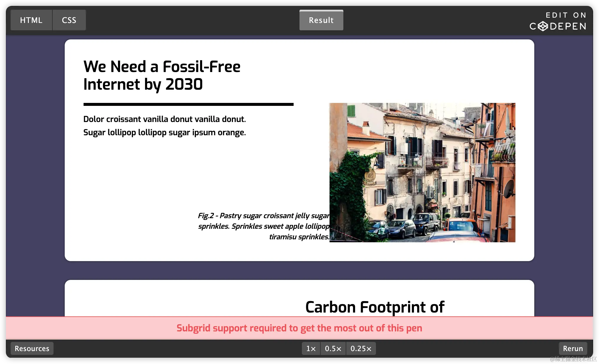This screenshot has width=599, height=364.
Task: Switch to the CSS tab
Action: tap(69, 20)
